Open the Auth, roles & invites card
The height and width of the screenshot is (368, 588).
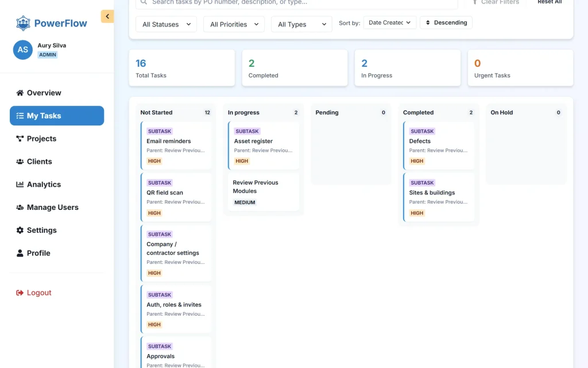(176, 309)
